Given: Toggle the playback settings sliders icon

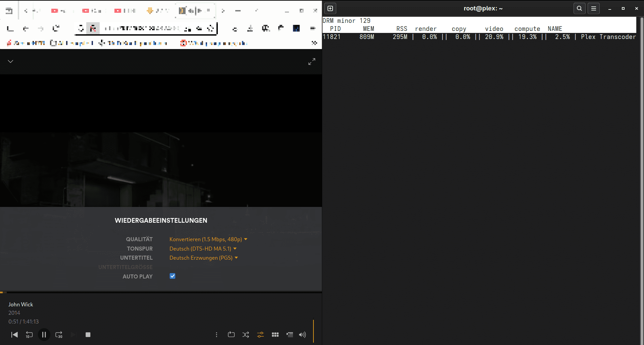Looking at the screenshot, I should point(260,335).
